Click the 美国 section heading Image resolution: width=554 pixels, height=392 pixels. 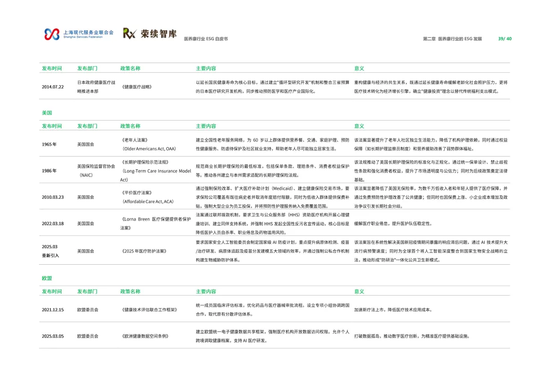tap(47, 113)
